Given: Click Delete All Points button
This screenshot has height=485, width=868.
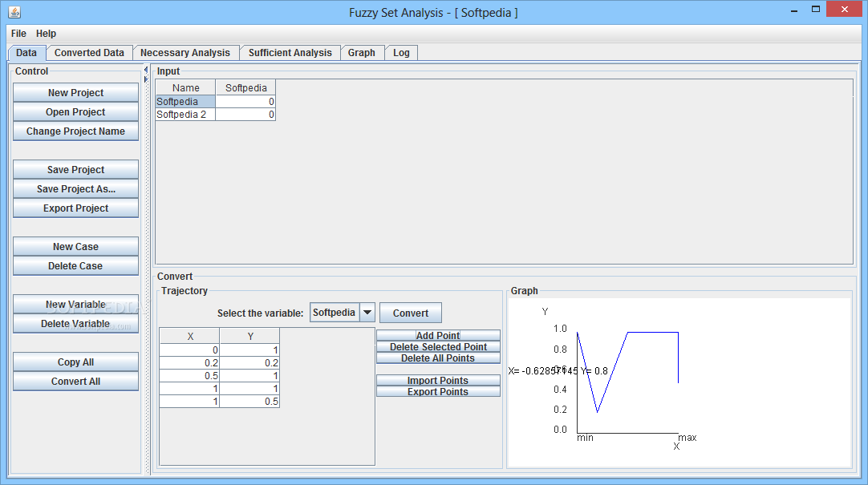Looking at the screenshot, I should [438, 358].
